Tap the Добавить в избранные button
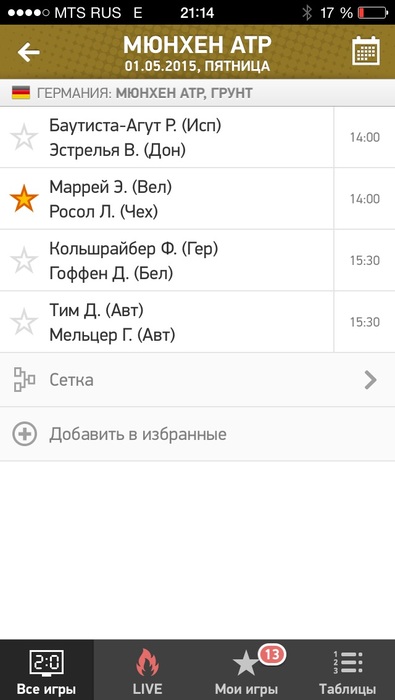 click(x=197, y=434)
